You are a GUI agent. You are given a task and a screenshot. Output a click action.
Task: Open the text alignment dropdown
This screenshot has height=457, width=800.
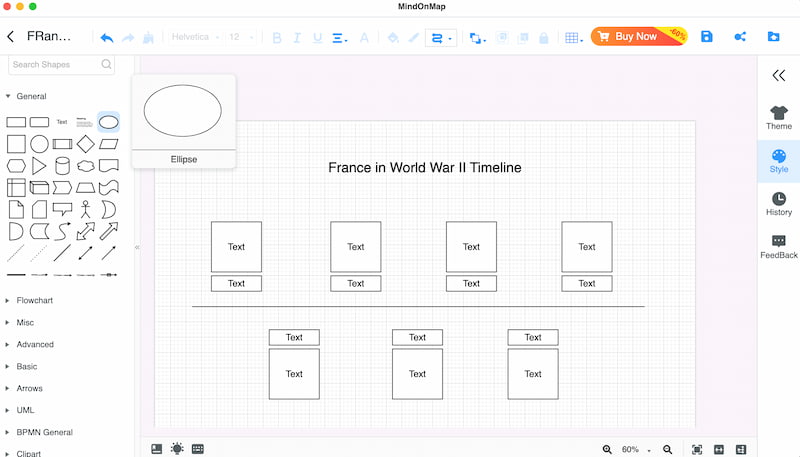[340, 38]
